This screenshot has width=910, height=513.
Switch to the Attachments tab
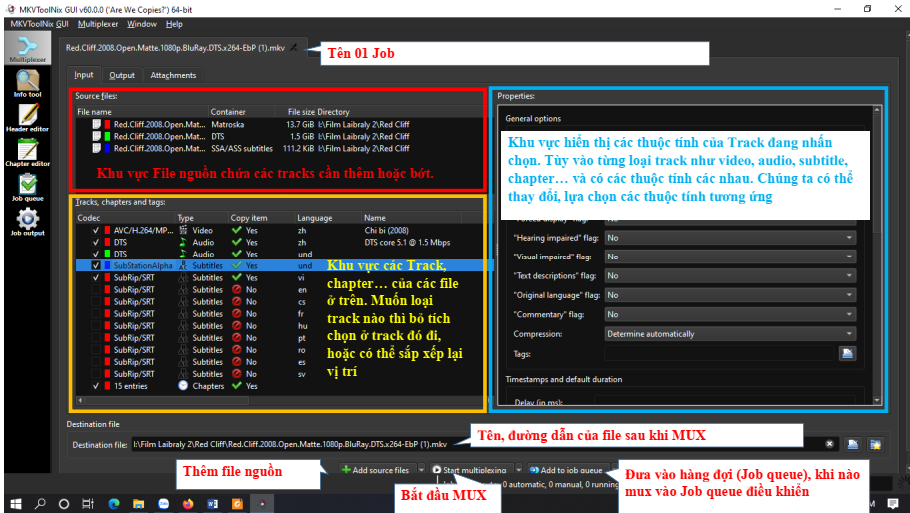[x=173, y=75]
